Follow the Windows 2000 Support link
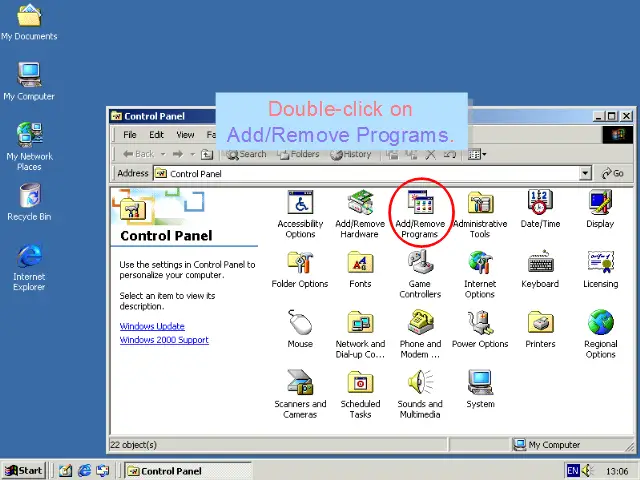This screenshot has height=480, width=640. [x=164, y=340]
